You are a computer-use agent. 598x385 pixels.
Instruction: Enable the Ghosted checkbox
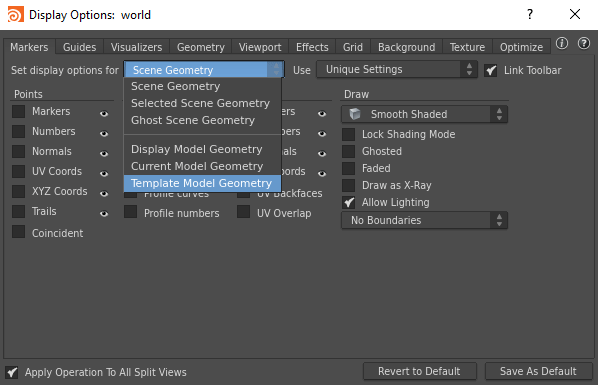pos(348,151)
